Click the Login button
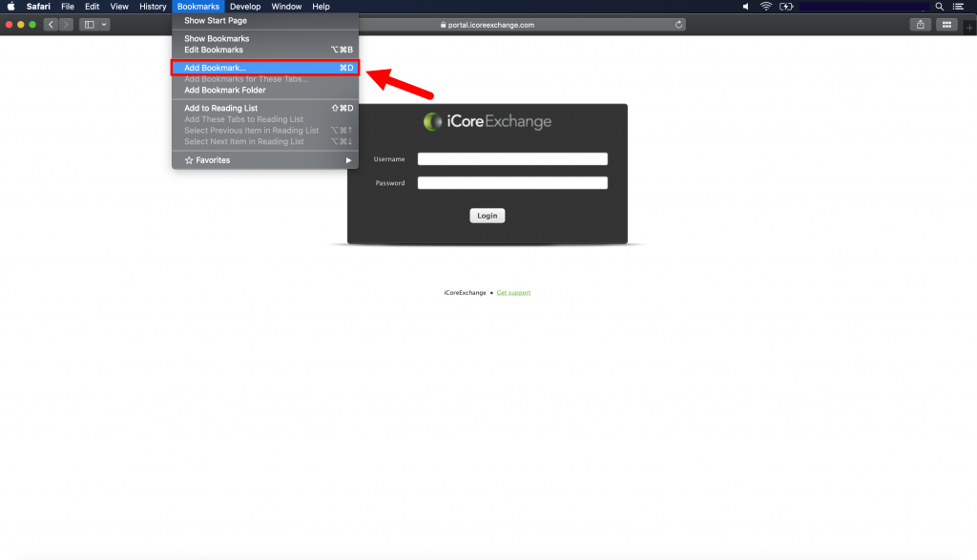Image resolution: width=977 pixels, height=560 pixels. (x=488, y=216)
